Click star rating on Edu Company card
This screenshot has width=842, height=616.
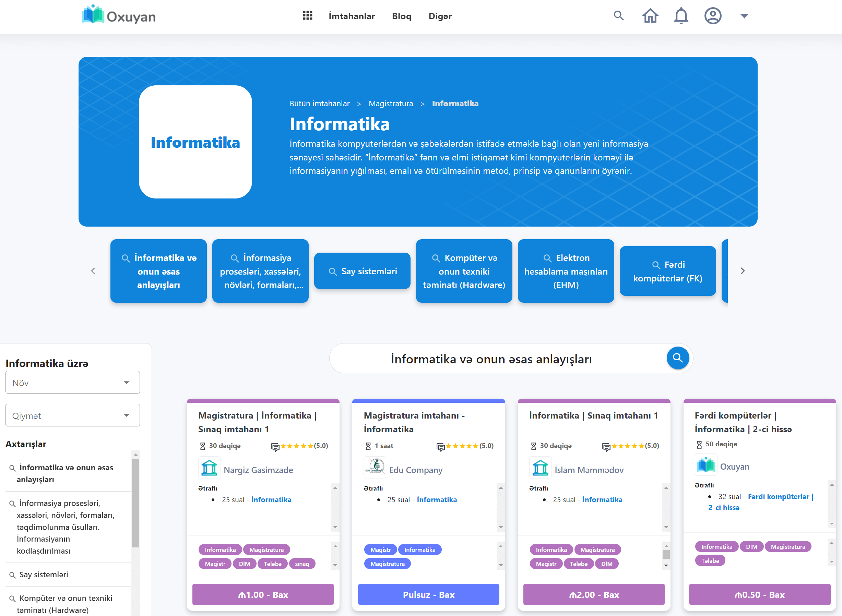click(x=462, y=446)
